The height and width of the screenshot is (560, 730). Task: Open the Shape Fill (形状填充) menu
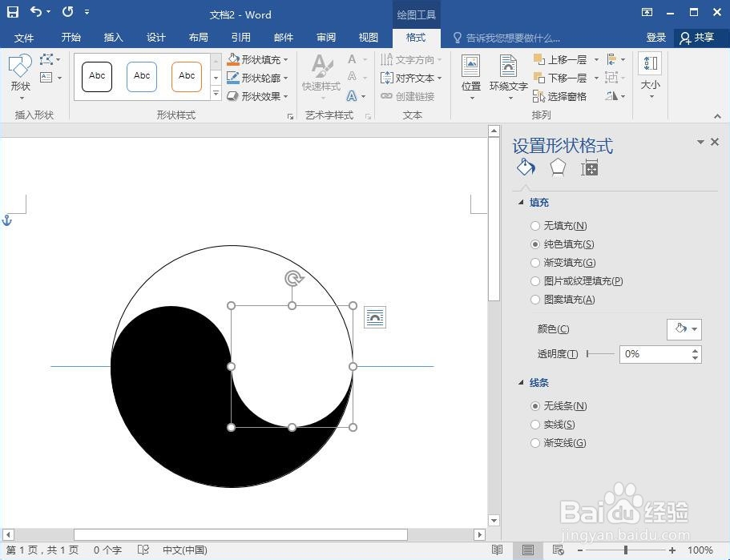(x=257, y=58)
